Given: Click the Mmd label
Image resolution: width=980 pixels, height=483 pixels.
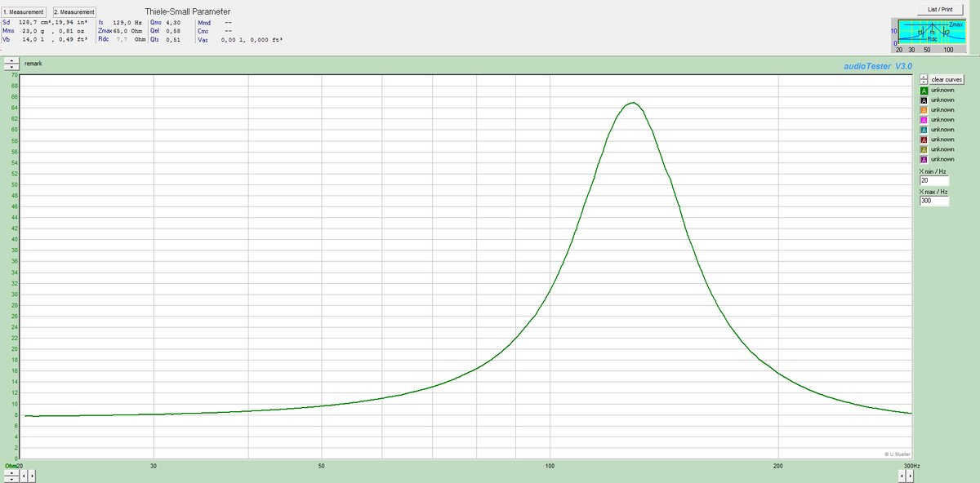Looking at the screenshot, I should [x=204, y=23].
